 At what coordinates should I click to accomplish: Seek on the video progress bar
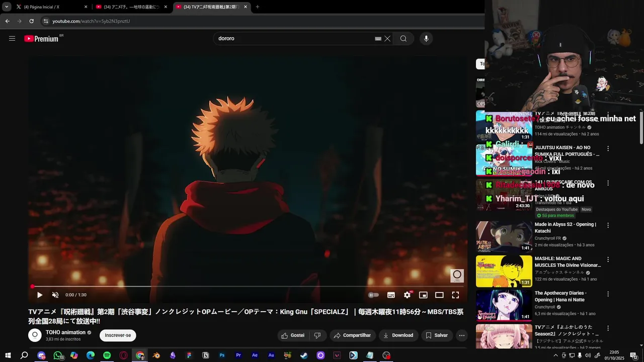point(248,287)
